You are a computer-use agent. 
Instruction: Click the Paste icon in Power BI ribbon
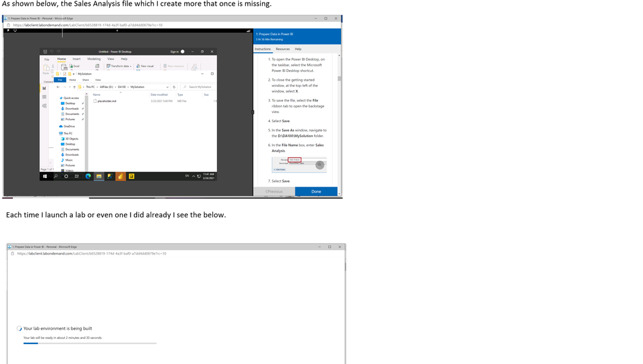[x=46, y=68]
